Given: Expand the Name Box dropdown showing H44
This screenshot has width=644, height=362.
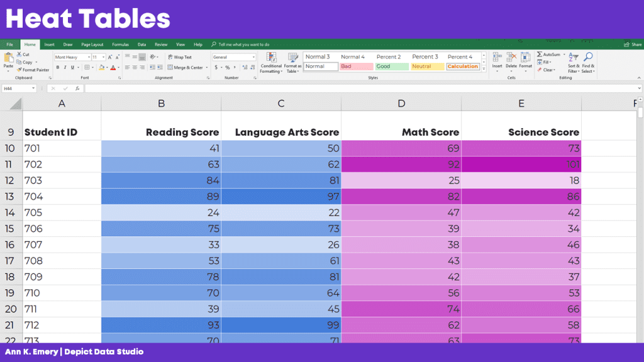Looking at the screenshot, I should [x=33, y=88].
